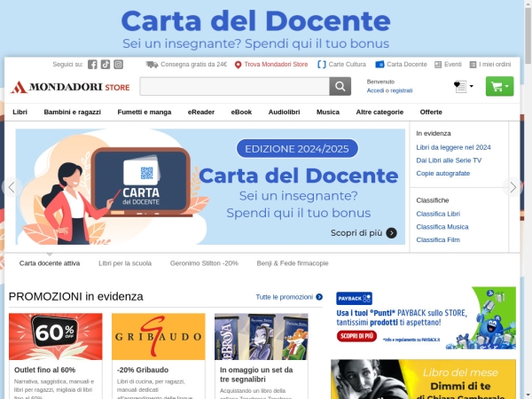
Task: Focus the search input field
Action: (234, 86)
